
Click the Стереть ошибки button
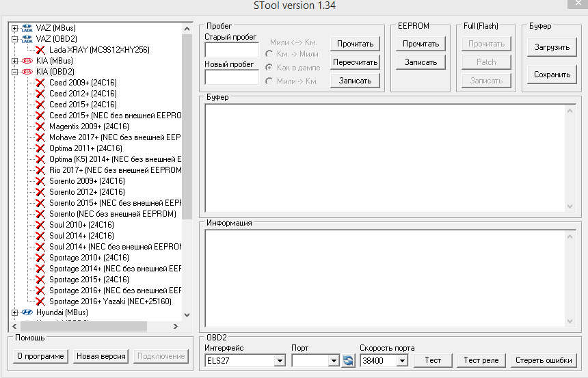coord(544,360)
